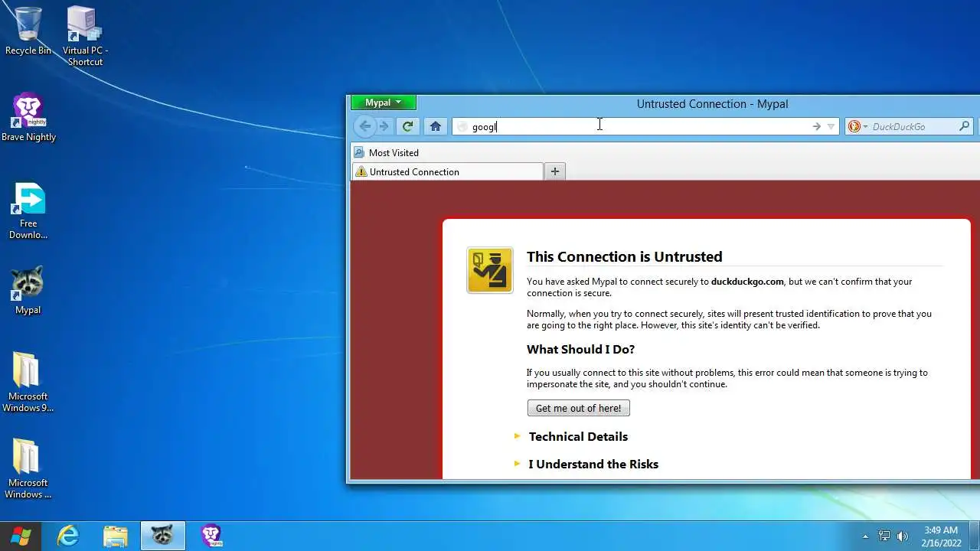Open Windows Explorer from the taskbar
Screen dimensions: 980x551
115,536
